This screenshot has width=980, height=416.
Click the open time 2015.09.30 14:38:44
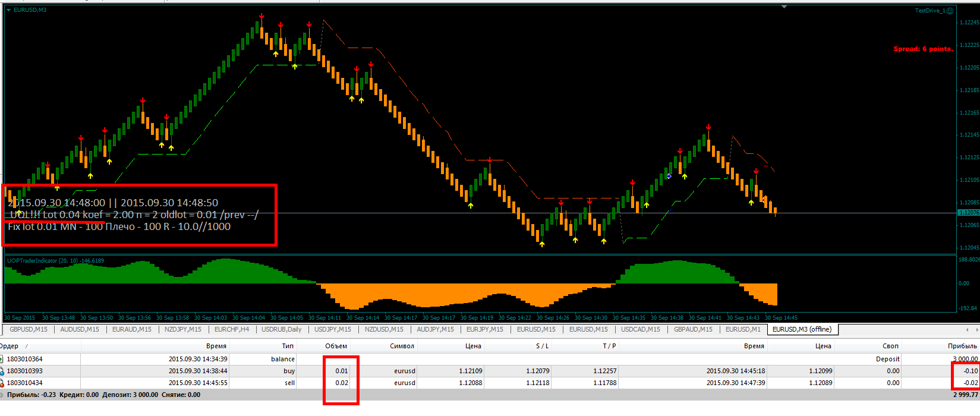point(198,371)
